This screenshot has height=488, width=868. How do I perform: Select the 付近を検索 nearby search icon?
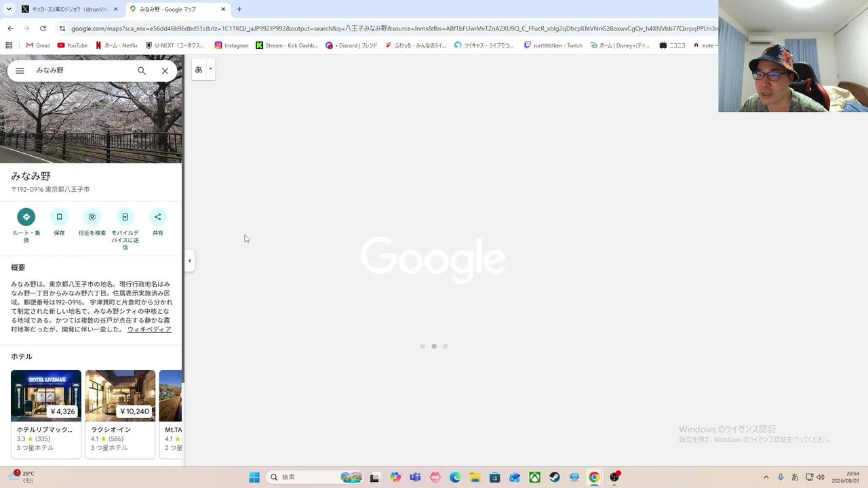coord(92,217)
